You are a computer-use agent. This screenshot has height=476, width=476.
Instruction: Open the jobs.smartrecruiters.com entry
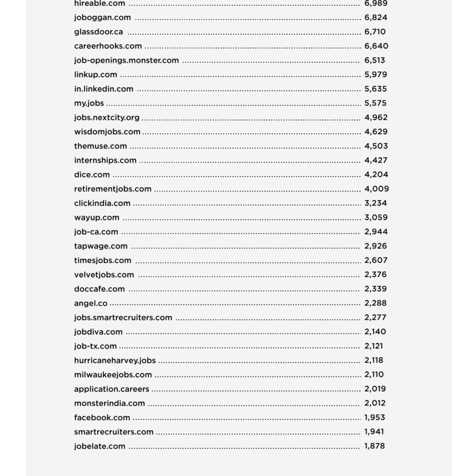point(123,317)
